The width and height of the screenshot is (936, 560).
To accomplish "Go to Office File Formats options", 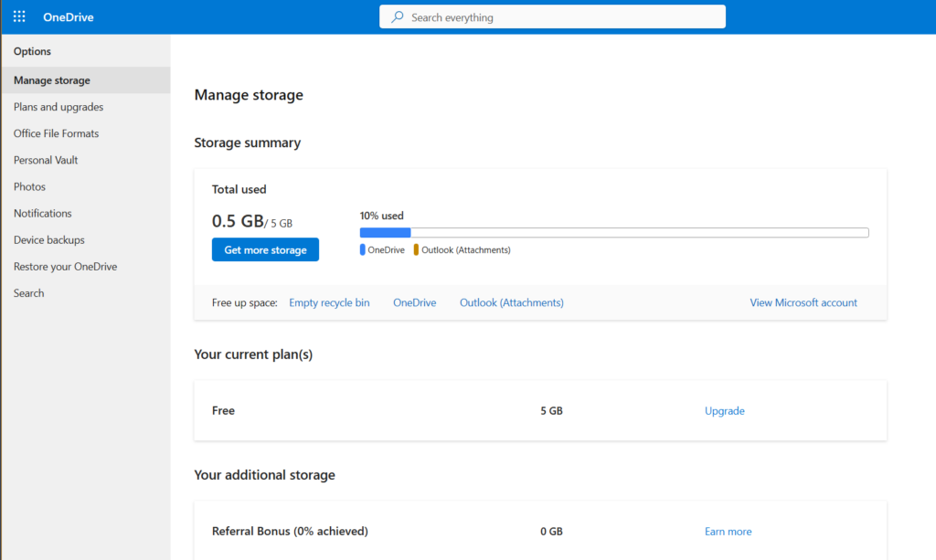I will (x=56, y=133).
